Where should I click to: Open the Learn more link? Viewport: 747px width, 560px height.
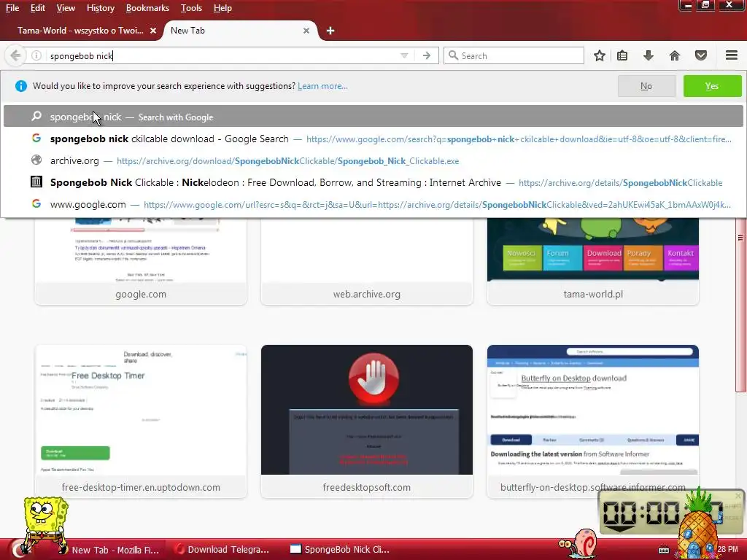322,86
